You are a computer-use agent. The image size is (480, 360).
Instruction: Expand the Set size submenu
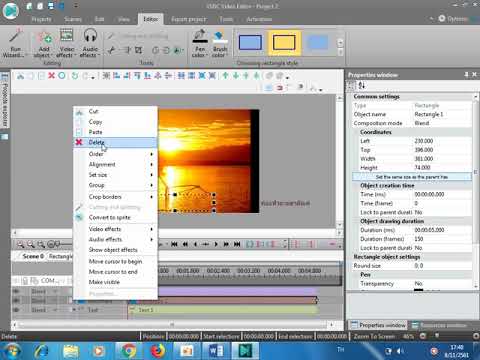115,175
